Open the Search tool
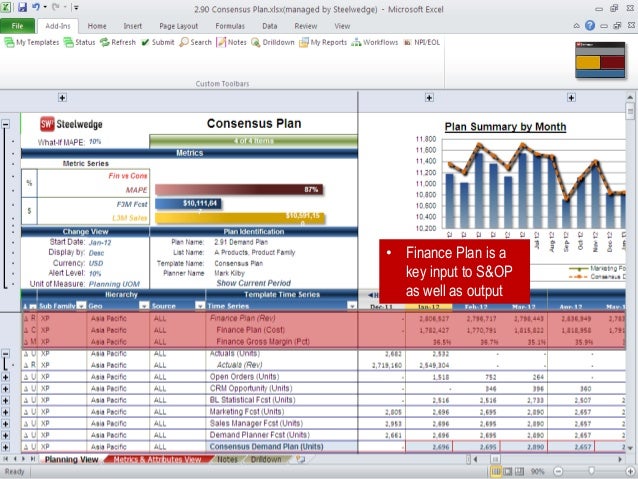The width and height of the screenshot is (638, 479). pyautogui.click(x=196, y=42)
